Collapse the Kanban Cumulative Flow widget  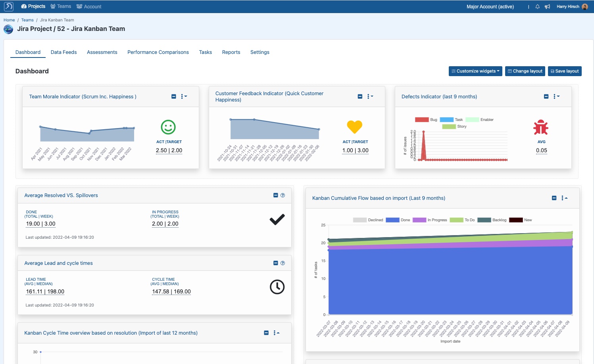(554, 198)
